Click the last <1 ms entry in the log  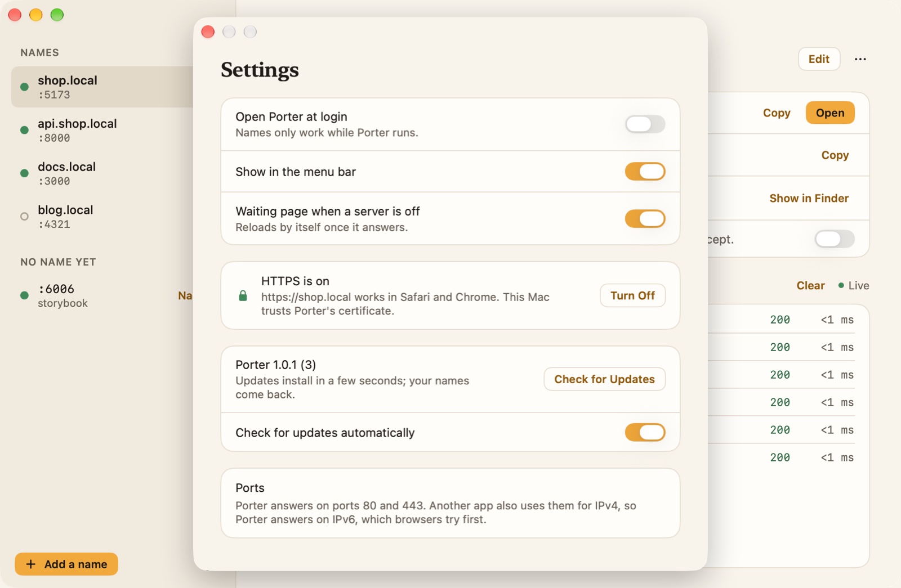pyautogui.click(x=837, y=457)
